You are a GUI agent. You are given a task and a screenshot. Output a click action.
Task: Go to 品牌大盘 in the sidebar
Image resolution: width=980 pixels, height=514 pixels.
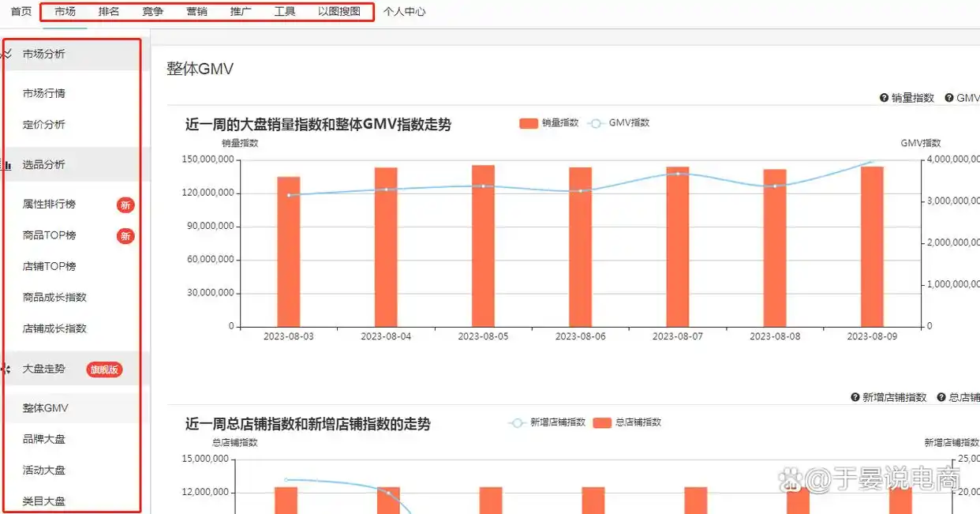coord(44,439)
